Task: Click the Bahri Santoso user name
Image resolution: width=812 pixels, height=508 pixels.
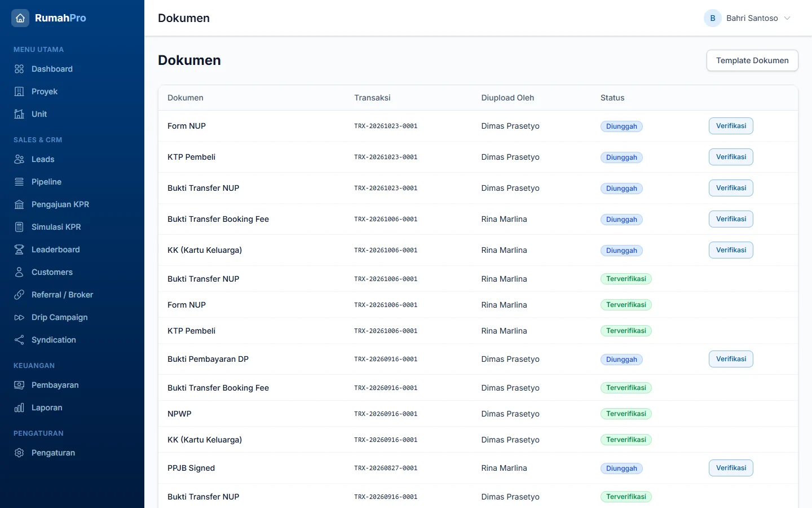Action: [752, 18]
